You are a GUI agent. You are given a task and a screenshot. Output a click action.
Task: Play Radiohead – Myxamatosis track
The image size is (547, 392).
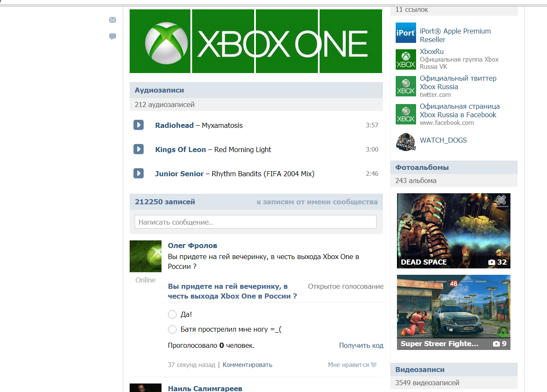(139, 125)
